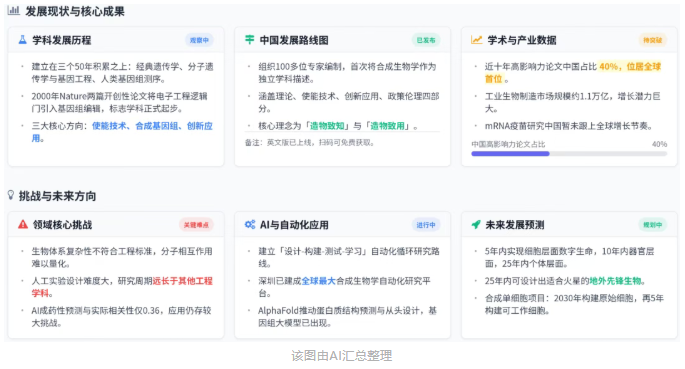Image resolution: width=685 pixels, height=369 pixels.
Task: Click the bullet about AI成药性预测 0.36
Action: coord(121,317)
